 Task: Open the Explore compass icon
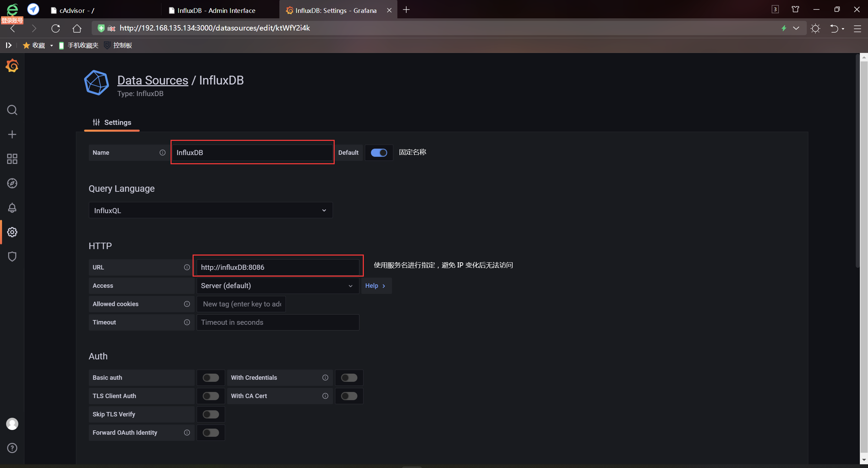(x=12, y=183)
